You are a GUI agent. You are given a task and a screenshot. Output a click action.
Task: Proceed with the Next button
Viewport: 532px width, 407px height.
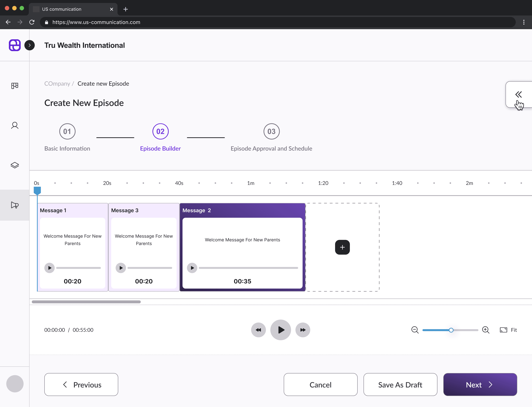click(480, 384)
